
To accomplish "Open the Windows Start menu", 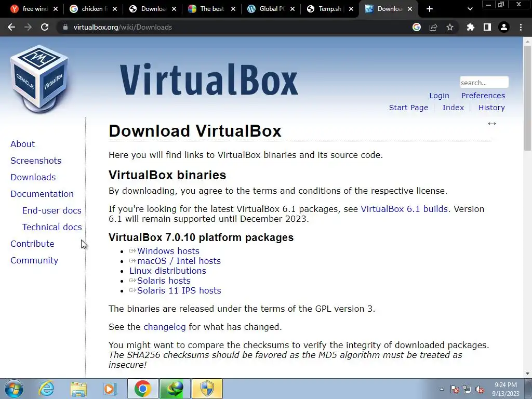I will [13, 389].
